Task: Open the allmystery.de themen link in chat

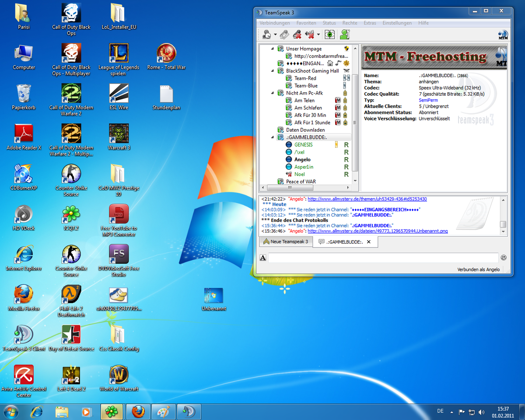Action: point(367,199)
